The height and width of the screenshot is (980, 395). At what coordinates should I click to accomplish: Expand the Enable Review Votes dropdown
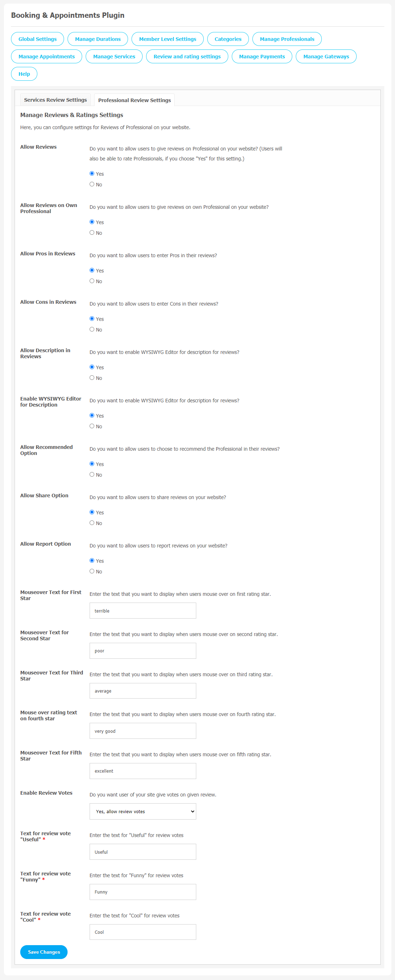[143, 811]
